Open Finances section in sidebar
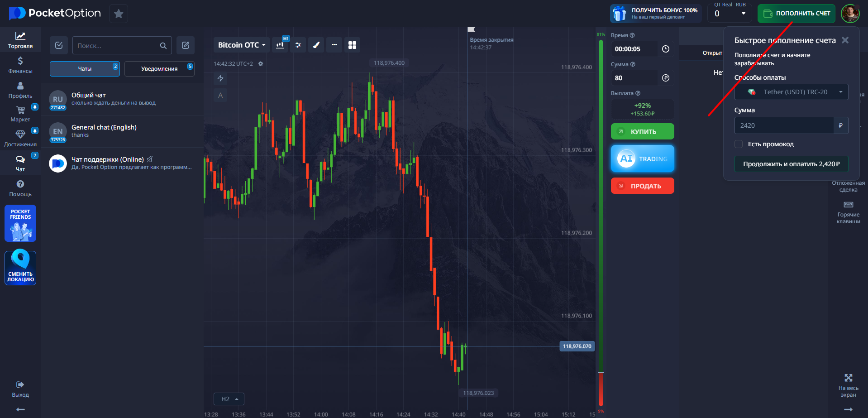The image size is (868, 418). point(20,65)
